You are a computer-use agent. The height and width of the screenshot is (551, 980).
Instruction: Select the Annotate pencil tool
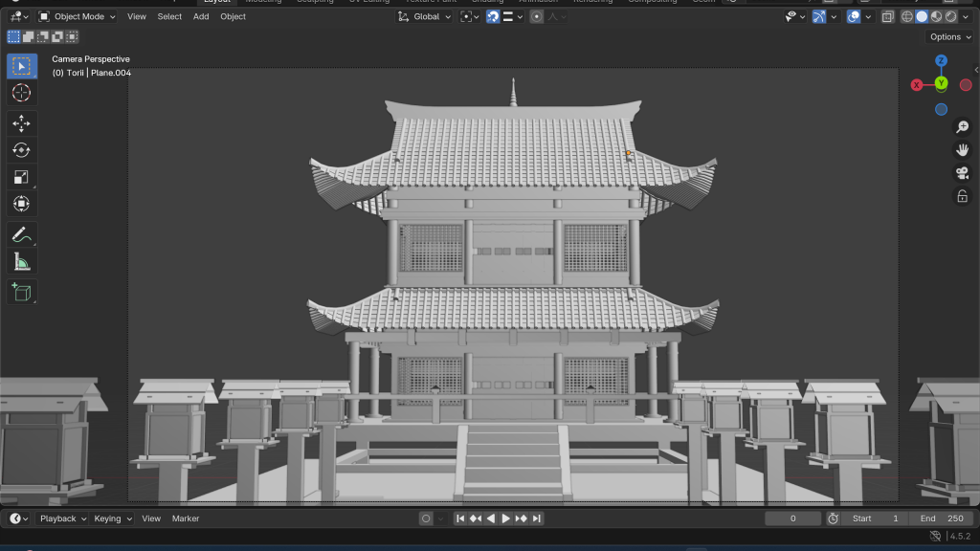click(21, 234)
